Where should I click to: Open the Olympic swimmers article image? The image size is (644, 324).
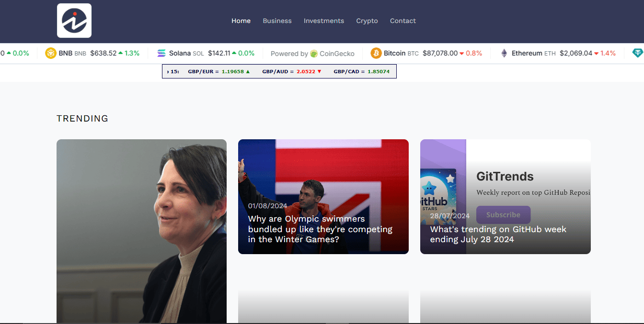[x=323, y=197]
